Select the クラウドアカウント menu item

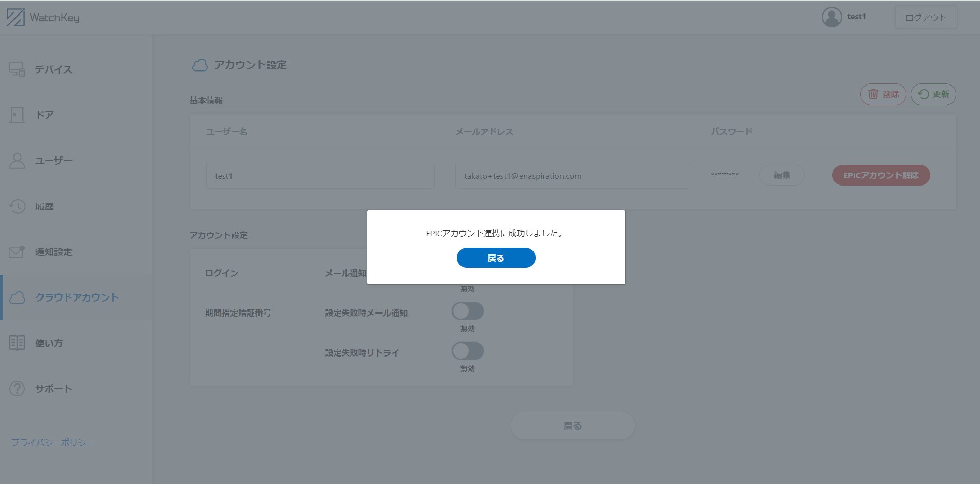click(77, 297)
